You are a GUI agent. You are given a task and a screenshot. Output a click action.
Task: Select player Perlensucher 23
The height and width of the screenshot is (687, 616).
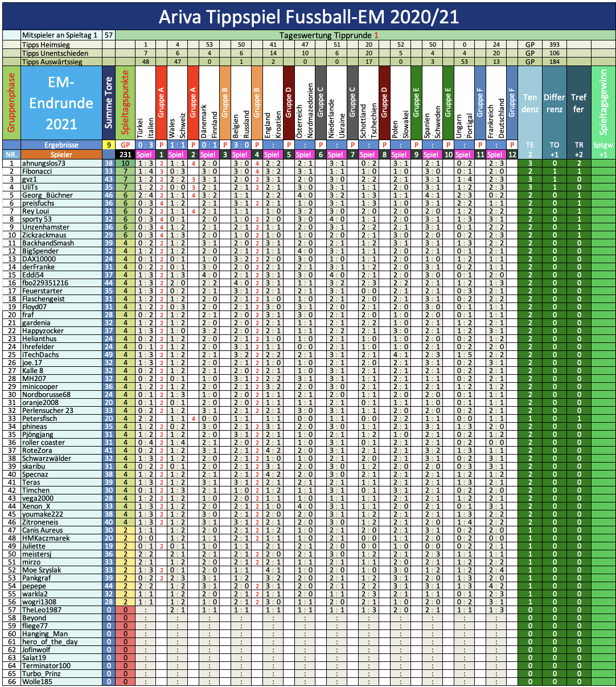(x=61, y=411)
